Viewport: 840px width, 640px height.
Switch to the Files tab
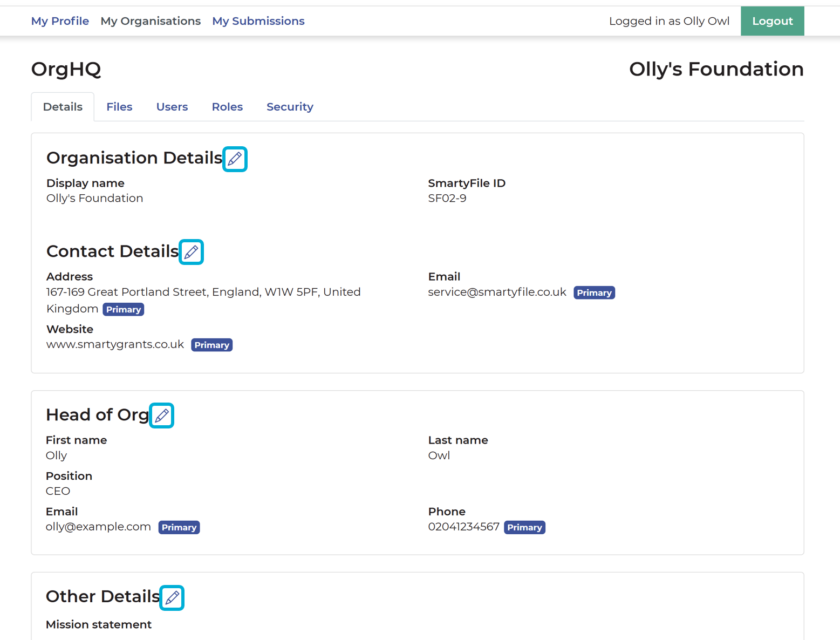click(119, 106)
